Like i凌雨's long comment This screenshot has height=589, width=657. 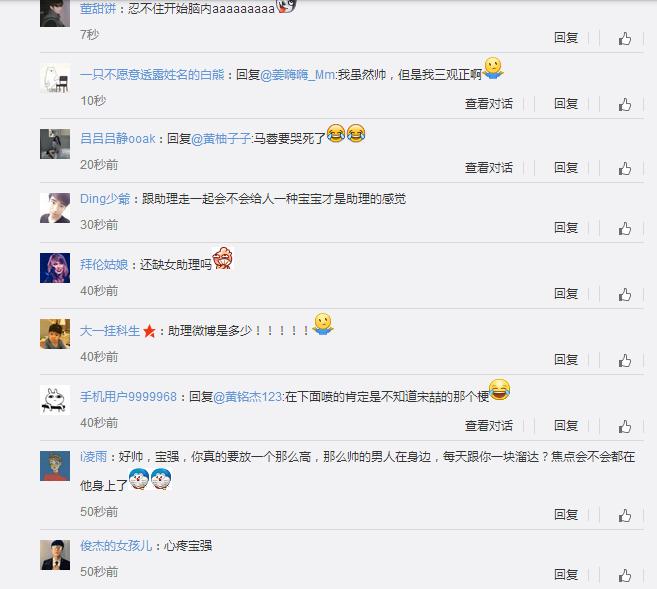[x=625, y=515]
